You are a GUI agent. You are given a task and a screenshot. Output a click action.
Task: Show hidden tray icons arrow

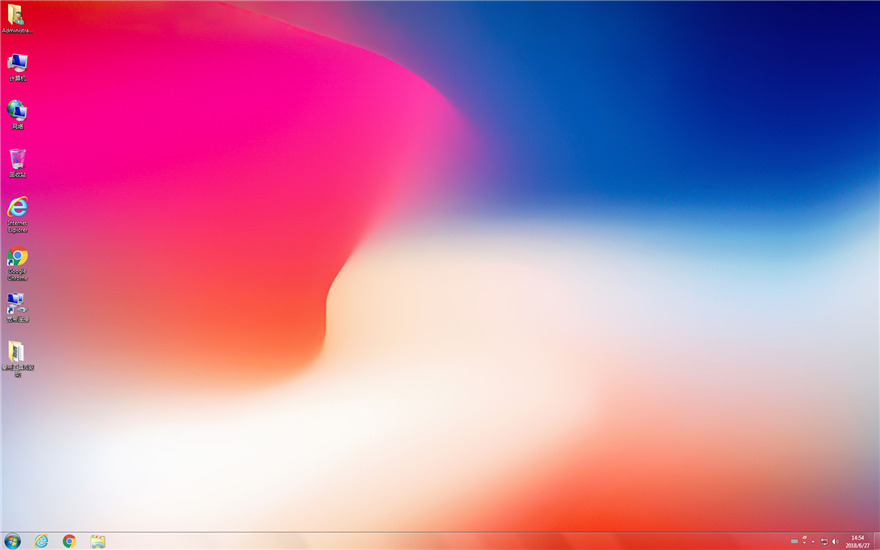pos(813,542)
